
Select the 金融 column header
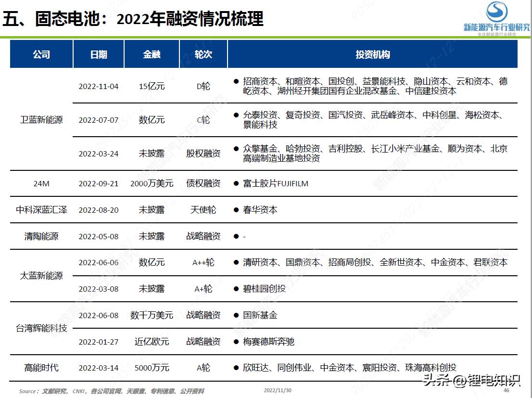152,54
